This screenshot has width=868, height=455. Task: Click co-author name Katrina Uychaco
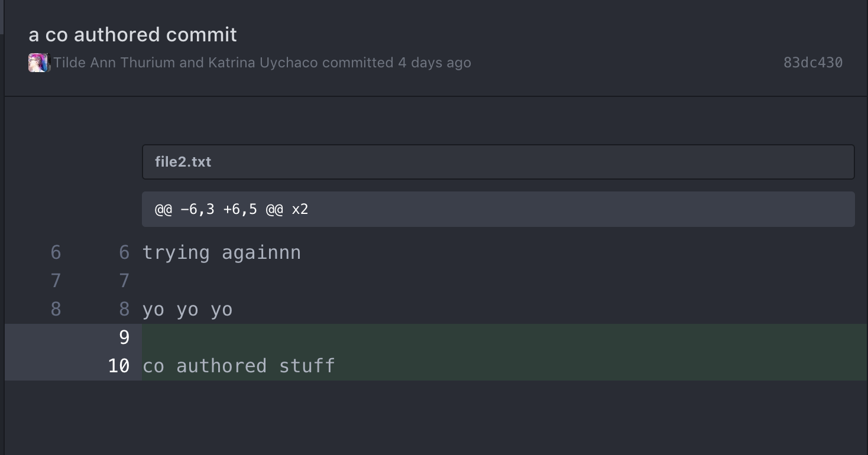tap(263, 63)
